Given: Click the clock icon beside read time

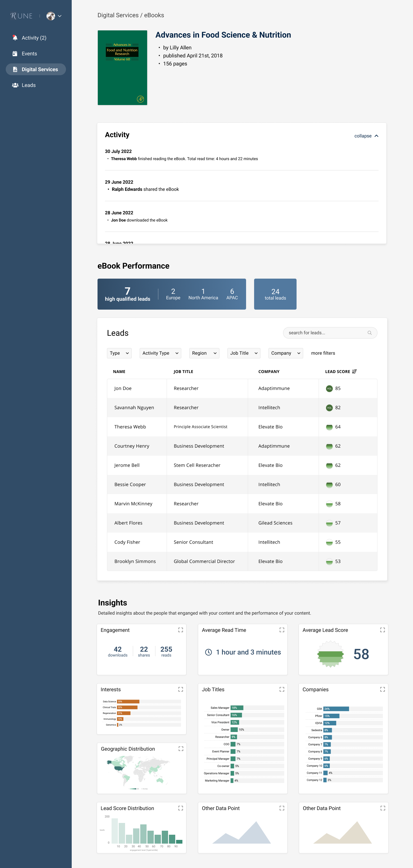Looking at the screenshot, I should (209, 652).
